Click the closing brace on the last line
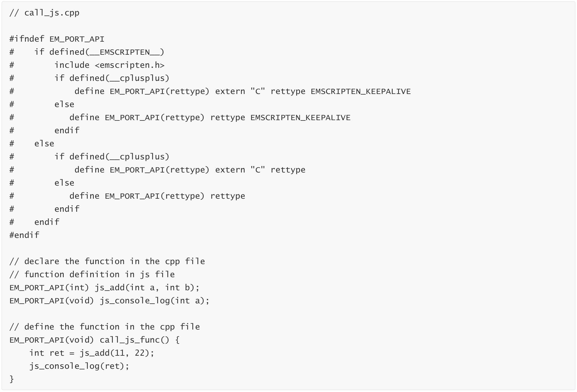Viewport: 577px width, 392px height. pos(12,379)
